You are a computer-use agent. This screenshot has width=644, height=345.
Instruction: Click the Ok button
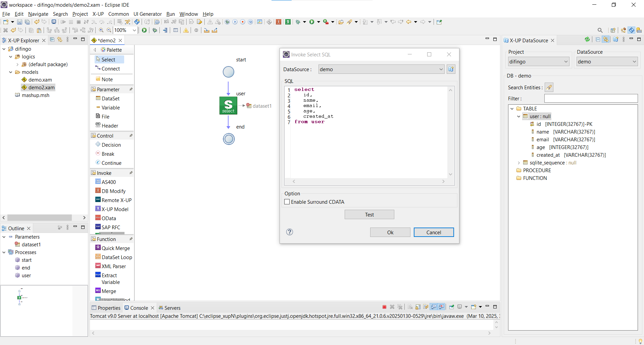390,232
